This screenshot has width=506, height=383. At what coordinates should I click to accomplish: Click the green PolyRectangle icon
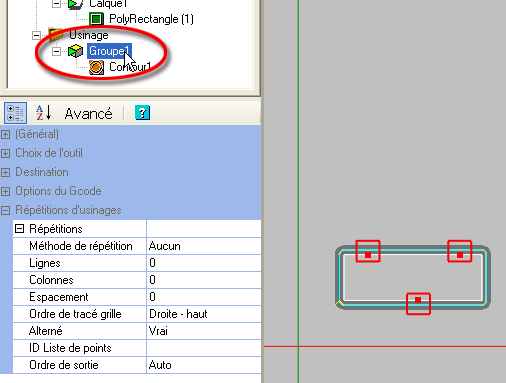click(x=96, y=19)
